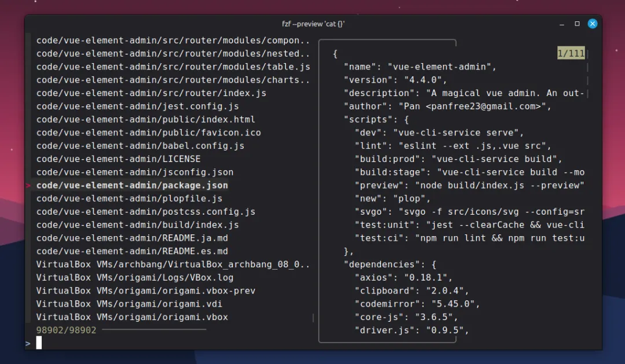The image size is (625, 364).
Task: Select VirtualBox_archbang_08_0.. entry
Action: coord(173,264)
